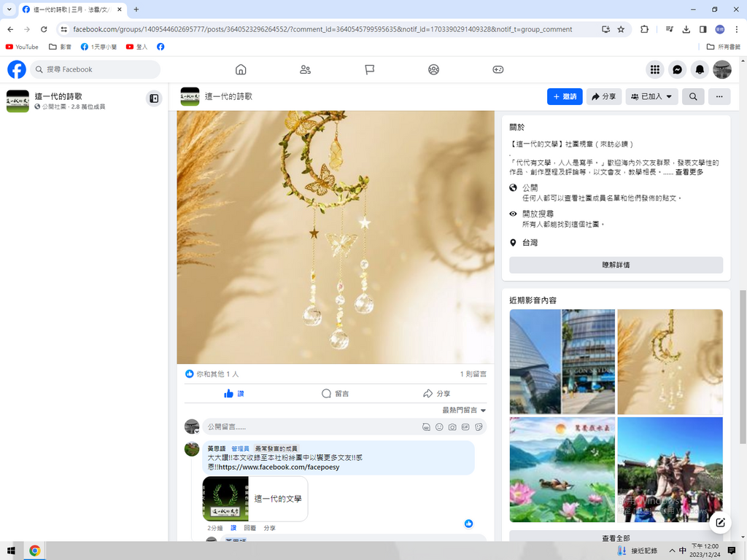This screenshot has width=747, height=560.
Task: Go to Facebook Home icon
Action: [241, 69]
